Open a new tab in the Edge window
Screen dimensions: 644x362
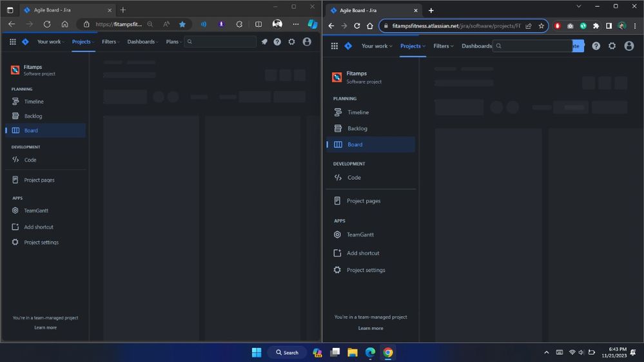click(x=122, y=10)
